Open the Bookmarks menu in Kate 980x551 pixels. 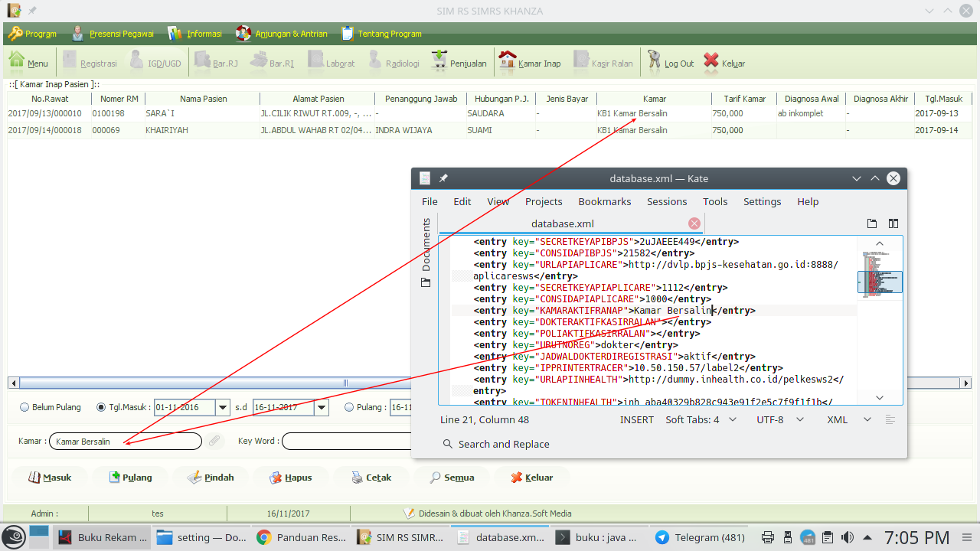point(605,201)
